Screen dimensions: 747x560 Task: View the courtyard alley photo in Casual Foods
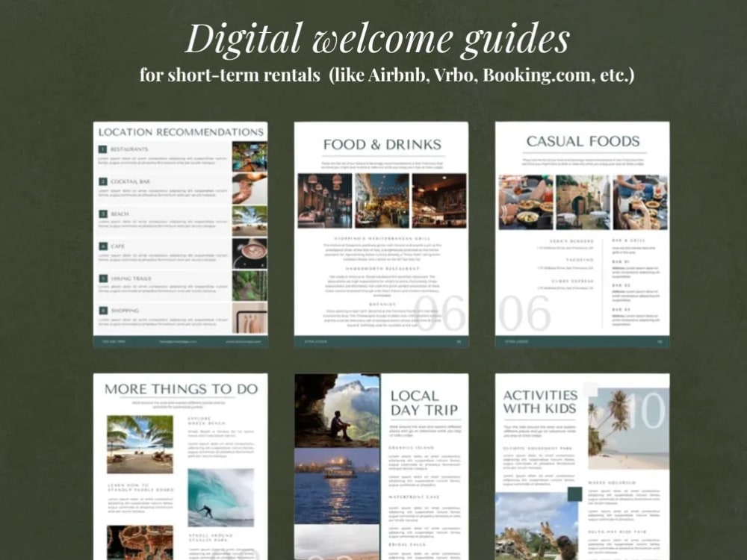(x=583, y=202)
